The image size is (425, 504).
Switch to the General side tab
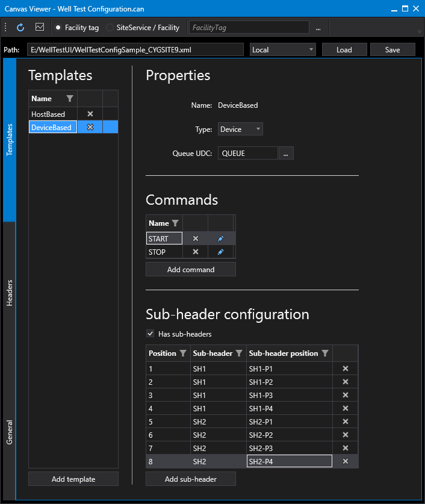coord(9,432)
